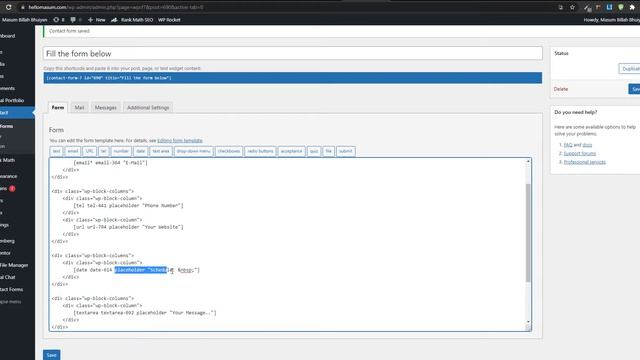
Task: Insert a date tag
Action: click(x=140, y=151)
